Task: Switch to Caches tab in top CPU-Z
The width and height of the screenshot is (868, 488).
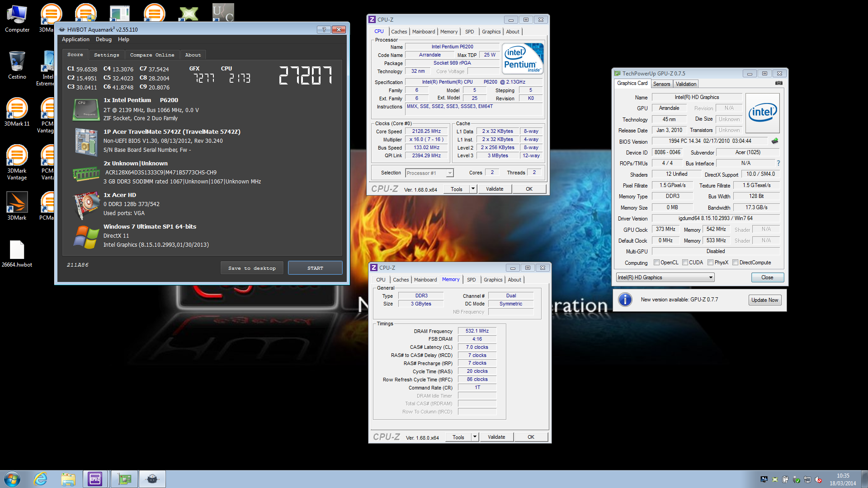Action: [399, 32]
